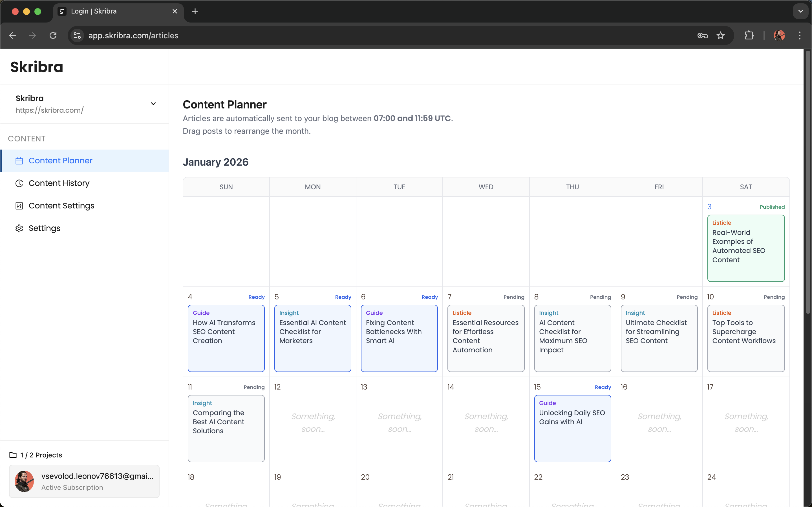This screenshot has width=812, height=507.
Task: Open the tab search dropdown arrow
Action: 800,11
